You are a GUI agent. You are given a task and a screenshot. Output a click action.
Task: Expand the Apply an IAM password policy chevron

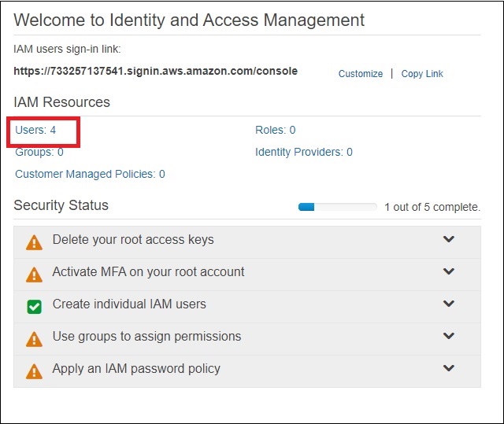[449, 369]
